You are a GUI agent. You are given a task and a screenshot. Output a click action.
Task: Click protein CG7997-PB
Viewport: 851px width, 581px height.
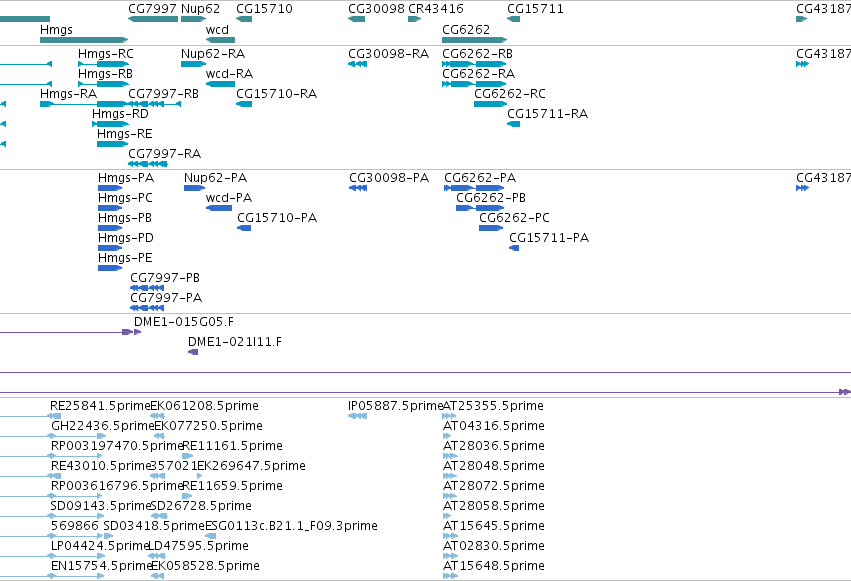[147, 288]
